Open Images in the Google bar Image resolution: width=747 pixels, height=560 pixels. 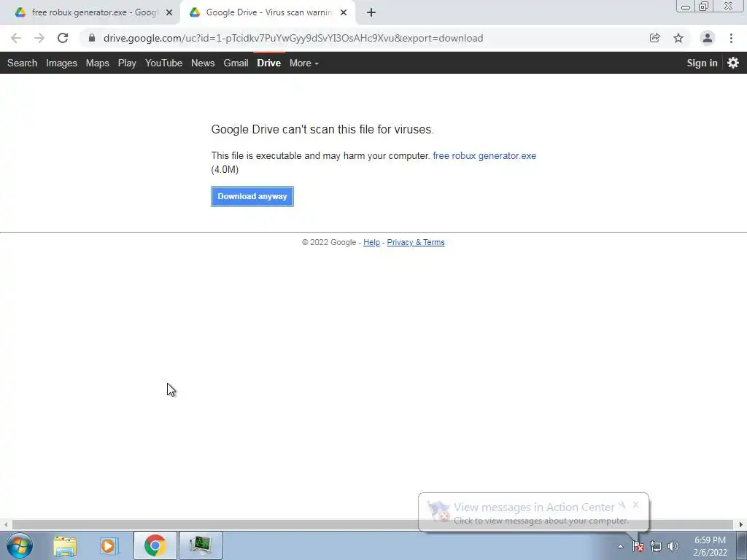pyautogui.click(x=61, y=63)
